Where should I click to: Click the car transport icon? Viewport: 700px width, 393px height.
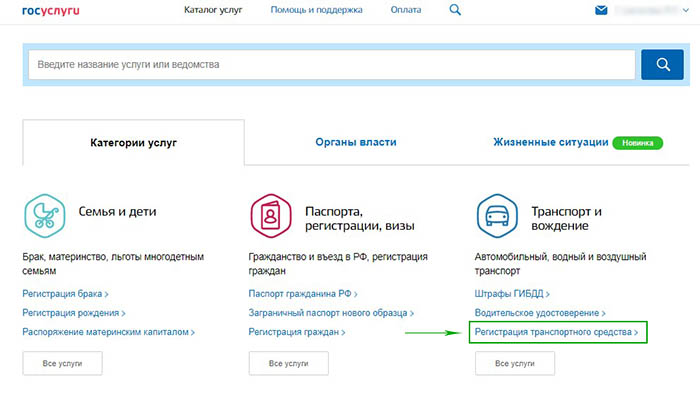point(497,216)
